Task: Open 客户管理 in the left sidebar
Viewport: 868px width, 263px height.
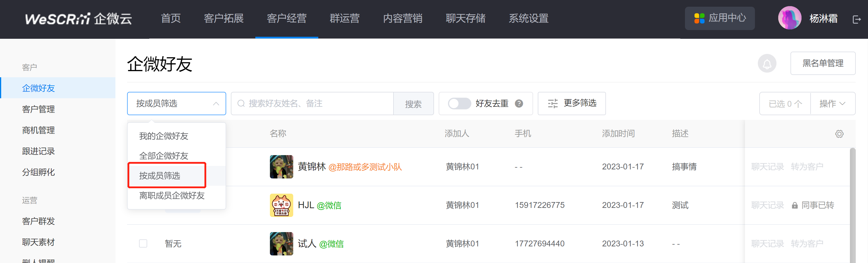Action: tap(38, 109)
